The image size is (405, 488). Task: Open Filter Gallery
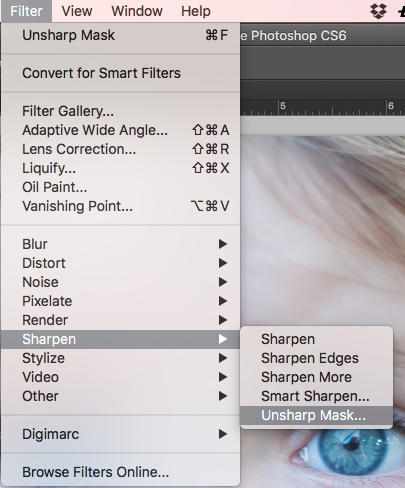(x=120, y=111)
